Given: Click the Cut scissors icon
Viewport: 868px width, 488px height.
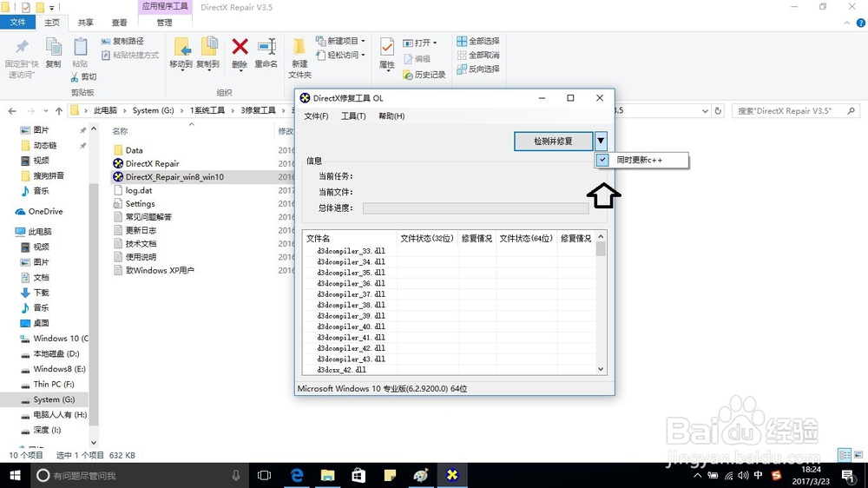Looking at the screenshot, I should (74, 77).
